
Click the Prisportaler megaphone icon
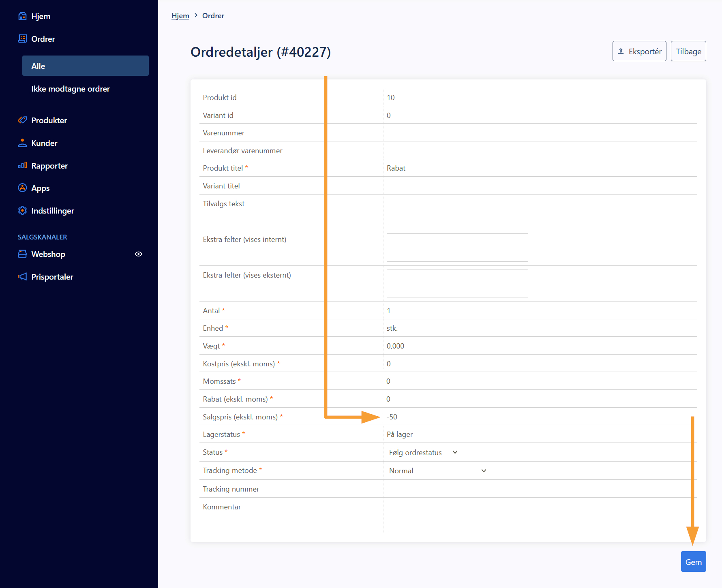pyautogui.click(x=23, y=277)
